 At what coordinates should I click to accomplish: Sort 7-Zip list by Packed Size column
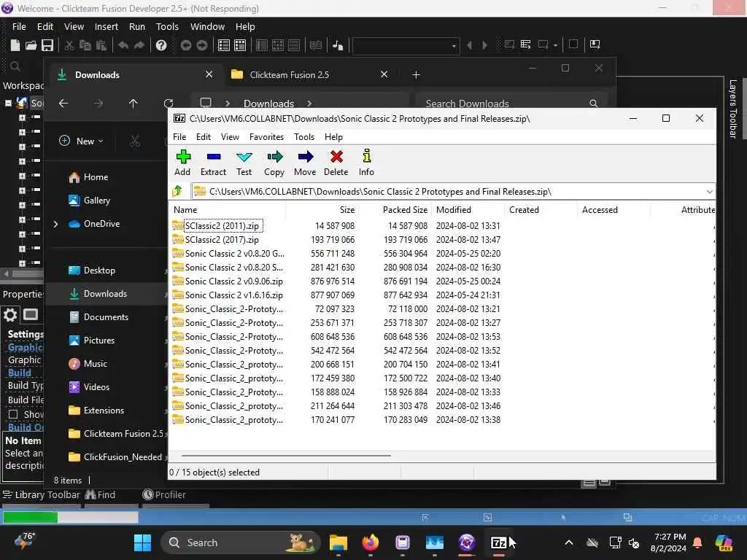point(395,210)
